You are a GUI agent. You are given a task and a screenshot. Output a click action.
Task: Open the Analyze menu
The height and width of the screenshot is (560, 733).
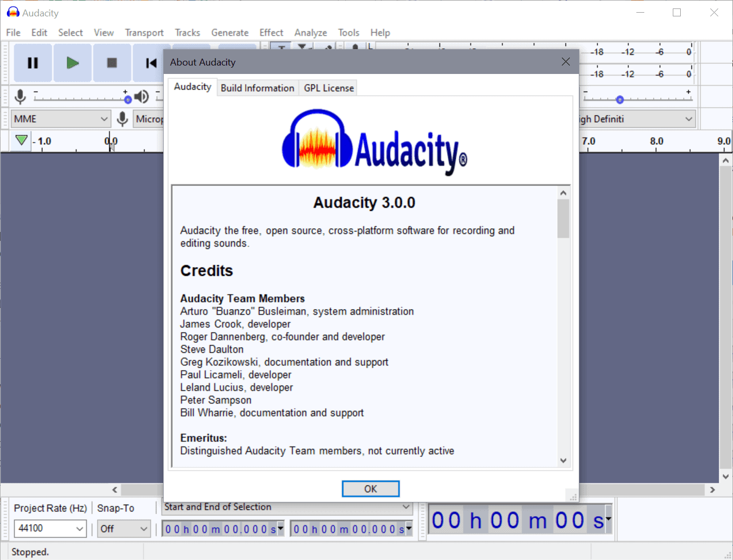(311, 33)
